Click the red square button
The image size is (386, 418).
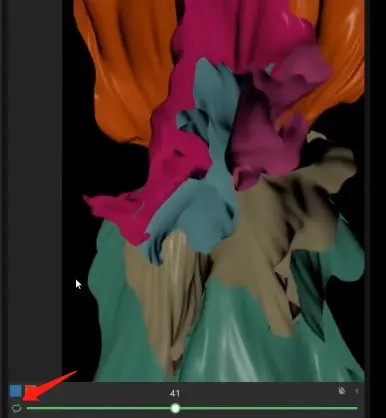click(x=31, y=391)
